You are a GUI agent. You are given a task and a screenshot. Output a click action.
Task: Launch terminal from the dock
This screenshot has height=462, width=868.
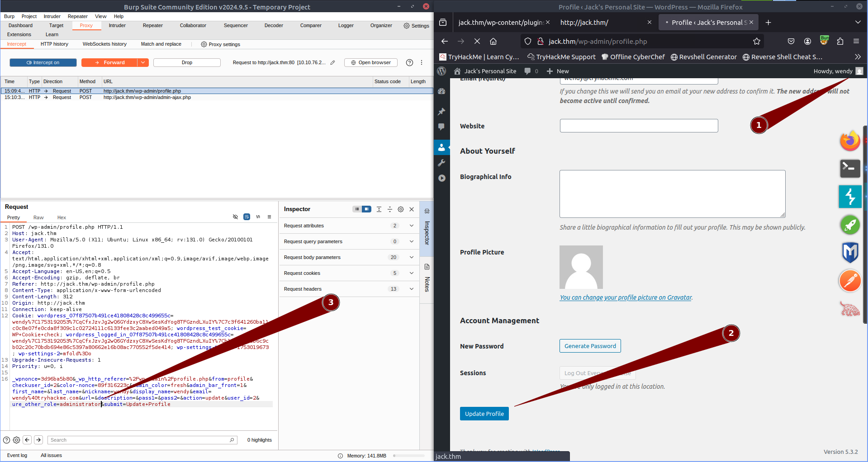[850, 168]
